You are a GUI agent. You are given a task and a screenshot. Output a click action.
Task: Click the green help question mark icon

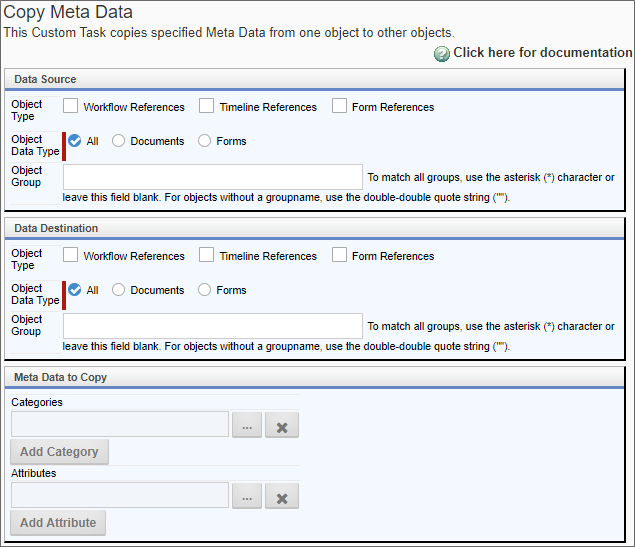tap(441, 53)
